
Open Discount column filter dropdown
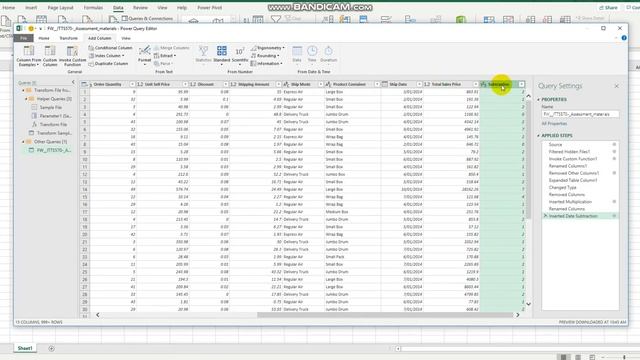225,84
